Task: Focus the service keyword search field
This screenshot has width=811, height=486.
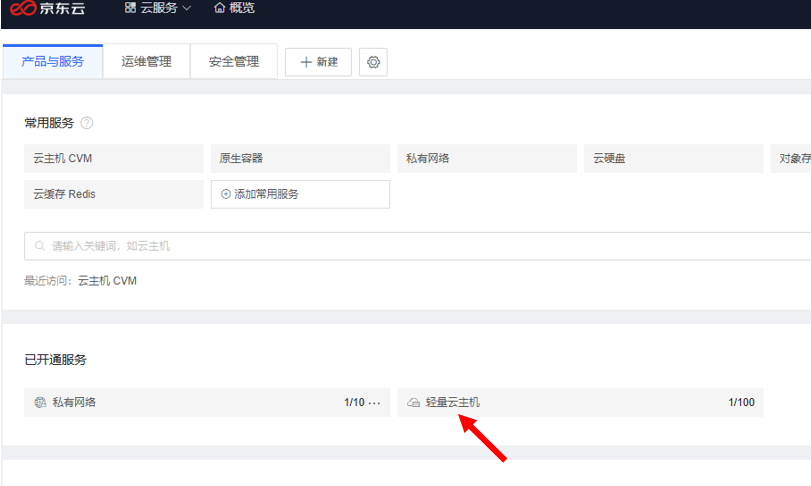Action: (x=417, y=246)
